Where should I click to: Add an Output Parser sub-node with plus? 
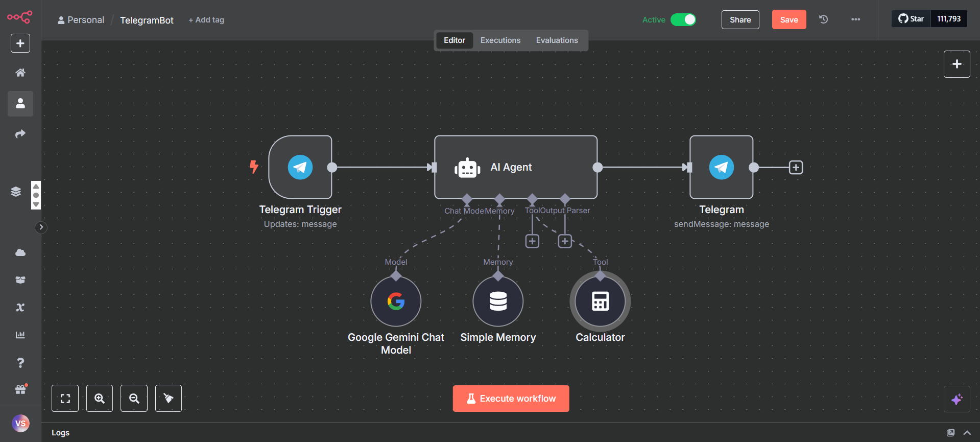click(x=565, y=241)
